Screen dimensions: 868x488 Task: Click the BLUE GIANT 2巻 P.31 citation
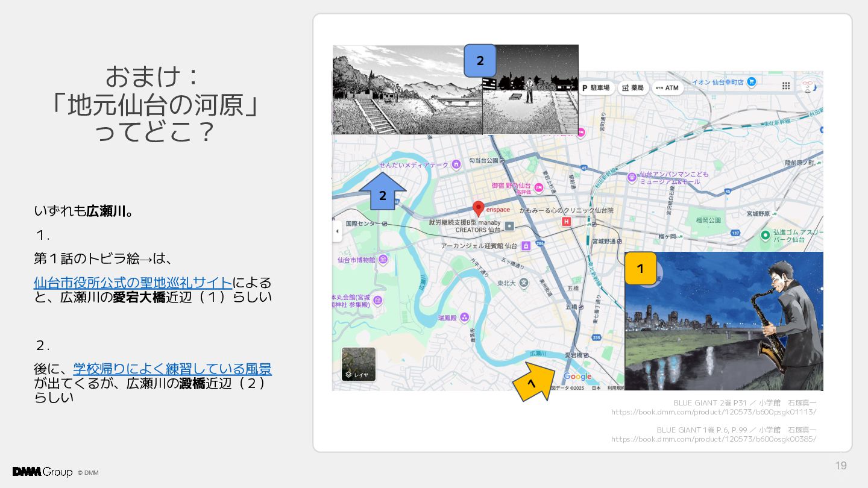[x=744, y=402]
